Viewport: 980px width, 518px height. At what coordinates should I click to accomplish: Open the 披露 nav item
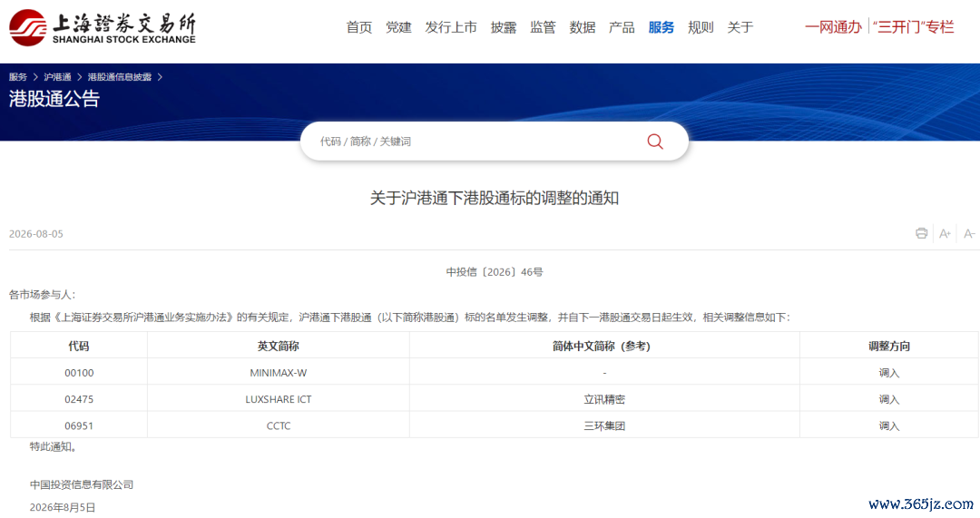(x=504, y=27)
